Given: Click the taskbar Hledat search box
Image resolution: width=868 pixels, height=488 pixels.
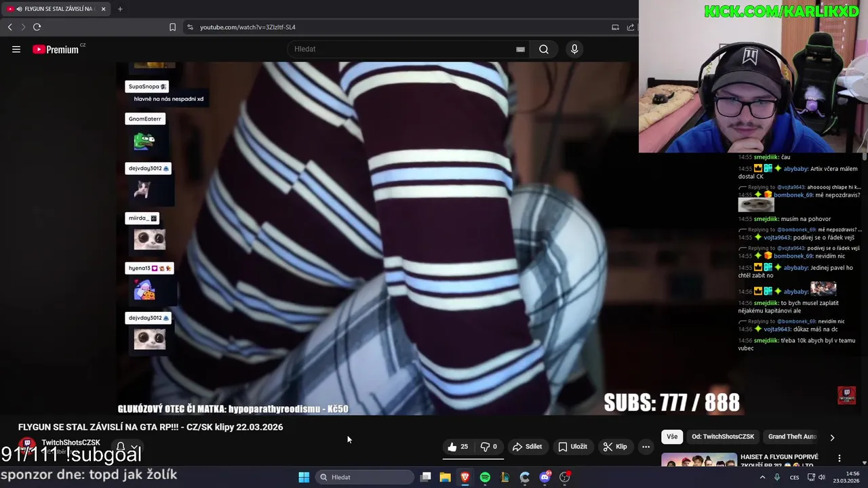Looking at the screenshot, I should tap(365, 477).
